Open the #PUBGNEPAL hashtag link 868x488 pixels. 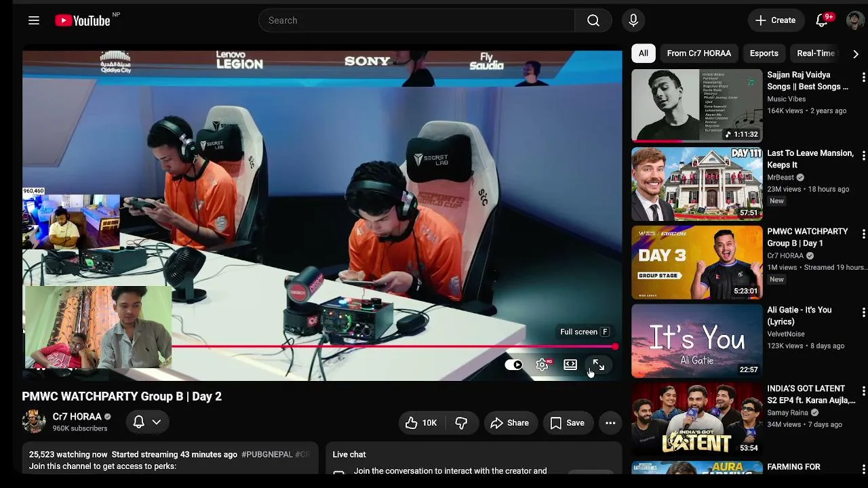pos(267,455)
